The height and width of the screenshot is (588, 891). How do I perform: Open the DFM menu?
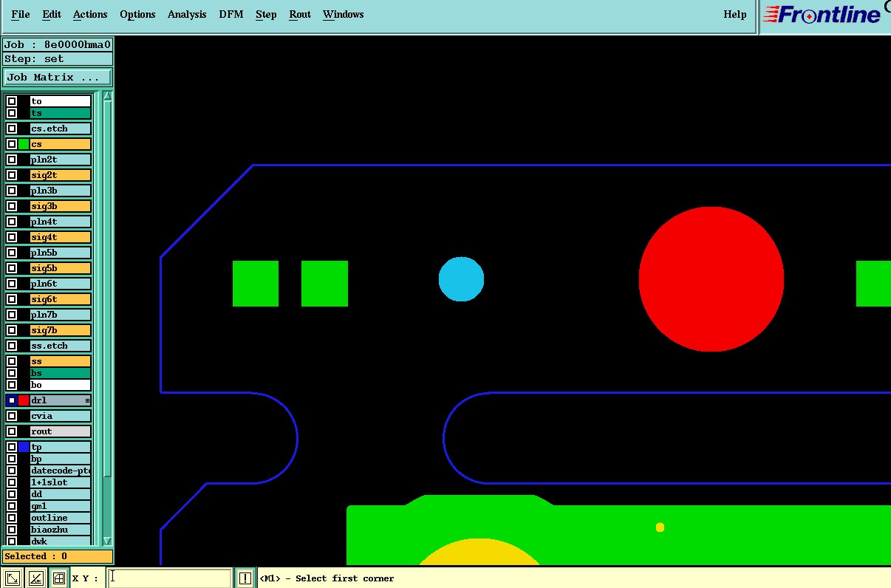pyautogui.click(x=231, y=14)
